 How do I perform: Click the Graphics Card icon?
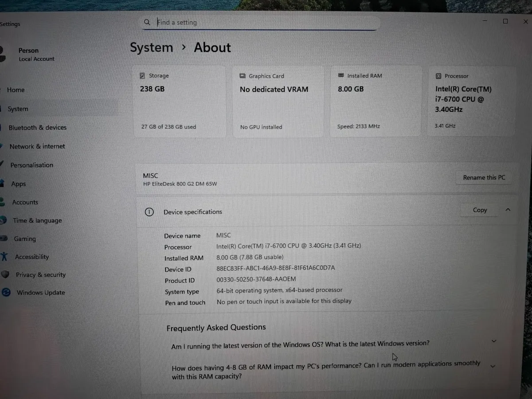point(243,76)
